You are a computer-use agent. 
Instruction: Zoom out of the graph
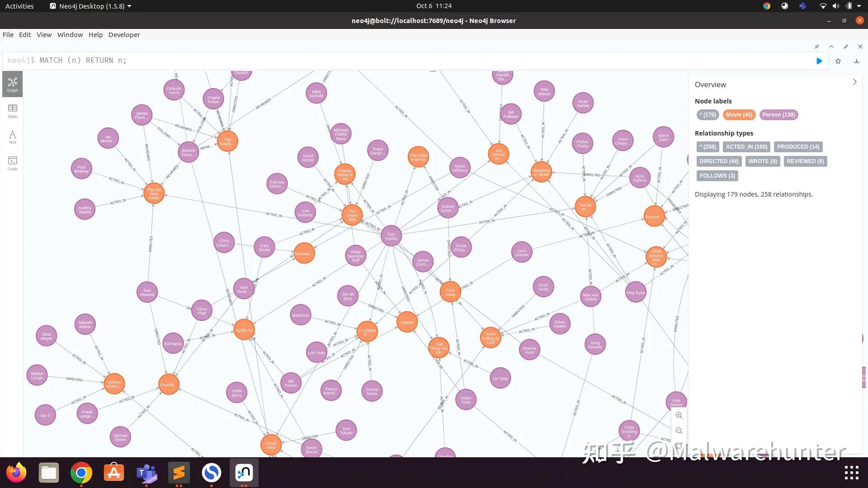point(679,431)
